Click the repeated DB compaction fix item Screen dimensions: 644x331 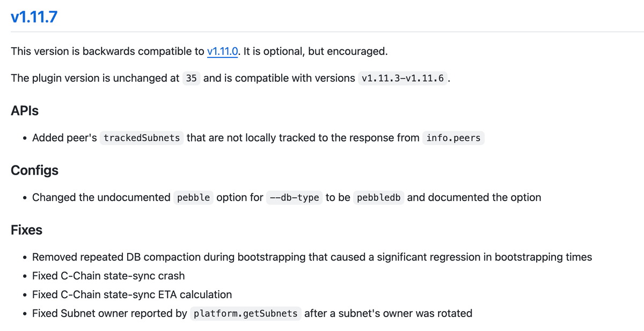click(311, 257)
